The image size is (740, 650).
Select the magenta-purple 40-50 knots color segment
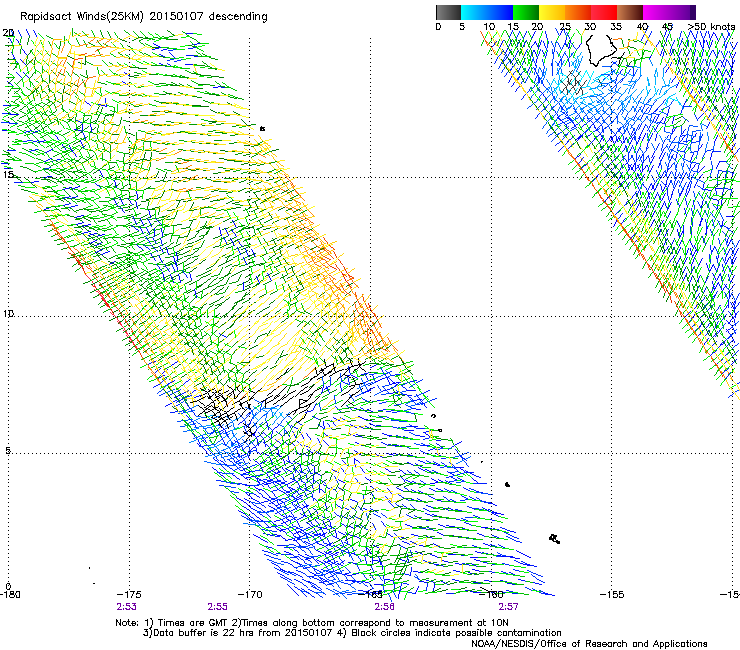point(669,12)
